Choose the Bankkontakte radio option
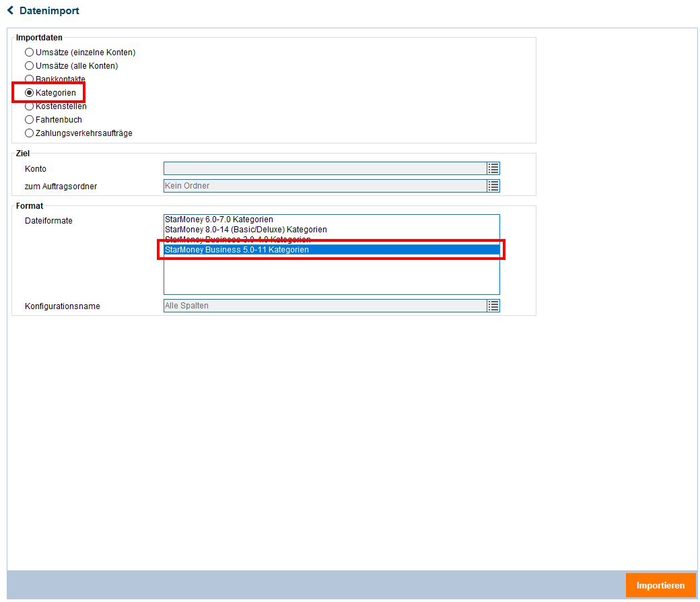Viewport: 700px width, 602px height. 29,79
